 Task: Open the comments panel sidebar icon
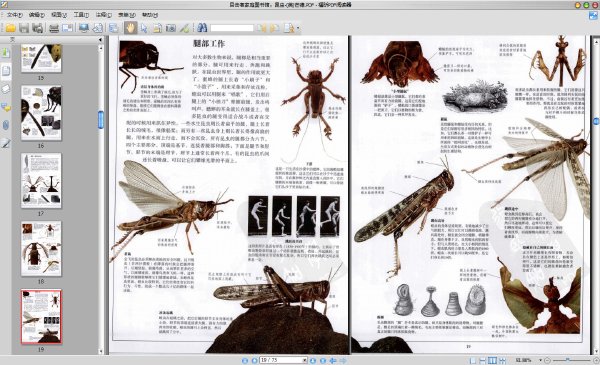pyautogui.click(x=6, y=107)
